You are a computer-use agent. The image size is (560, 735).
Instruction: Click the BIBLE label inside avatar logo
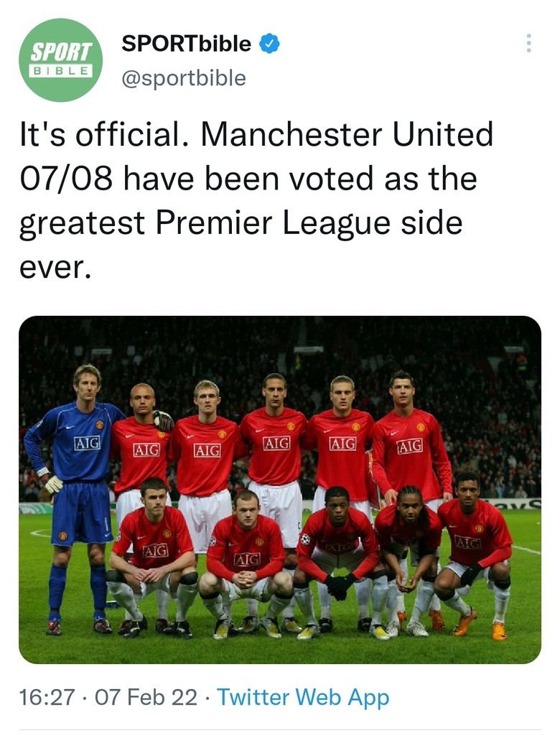[x=60, y=71]
